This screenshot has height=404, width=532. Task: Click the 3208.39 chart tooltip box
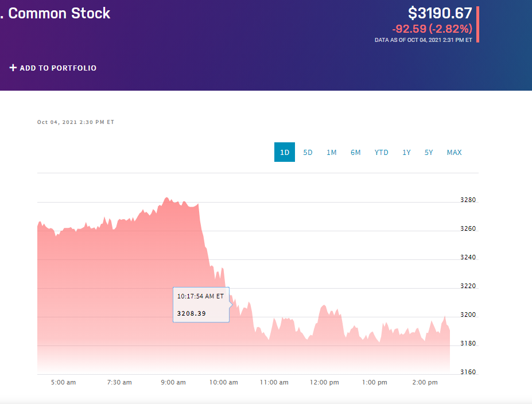click(201, 305)
